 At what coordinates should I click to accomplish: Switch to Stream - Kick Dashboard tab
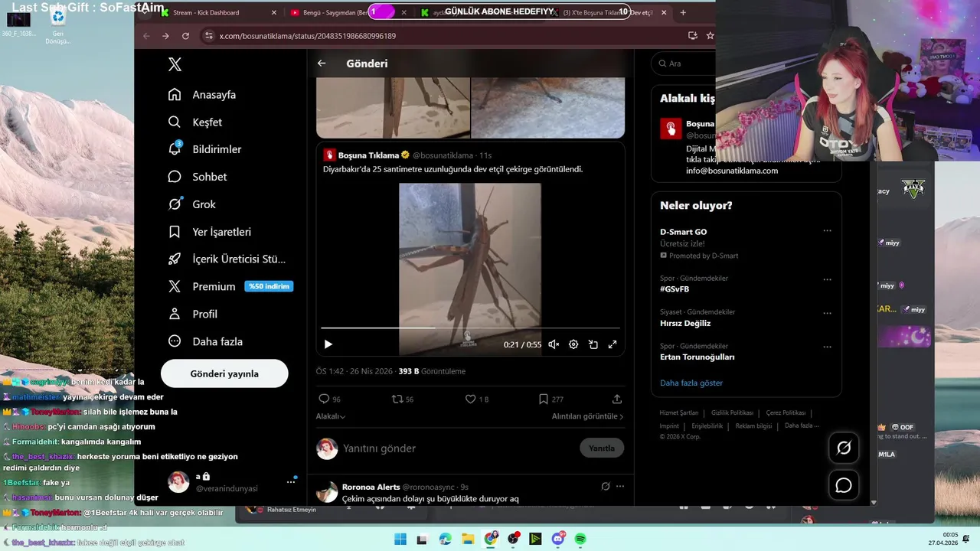(x=220, y=13)
